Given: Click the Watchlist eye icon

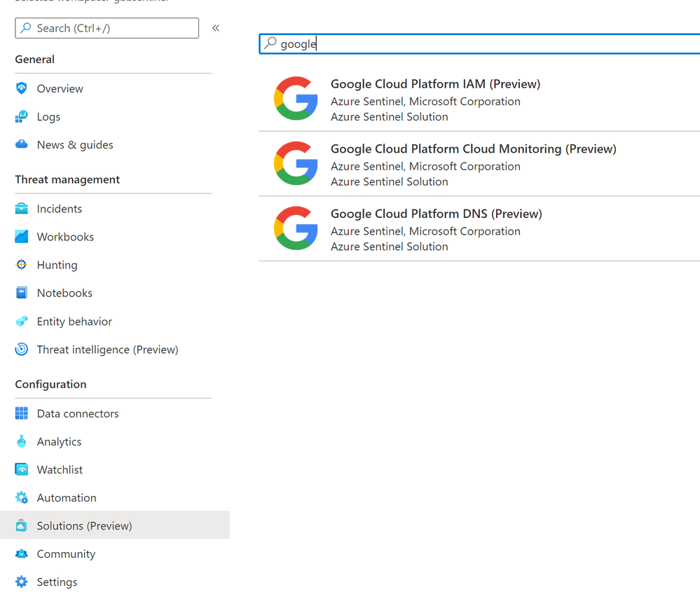Looking at the screenshot, I should point(22,469).
